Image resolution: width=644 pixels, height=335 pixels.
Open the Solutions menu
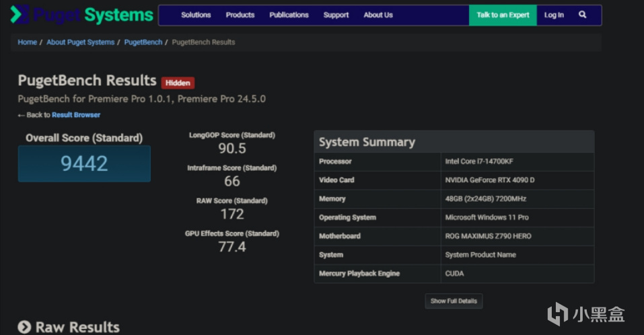pyautogui.click(x=196, y=15)
